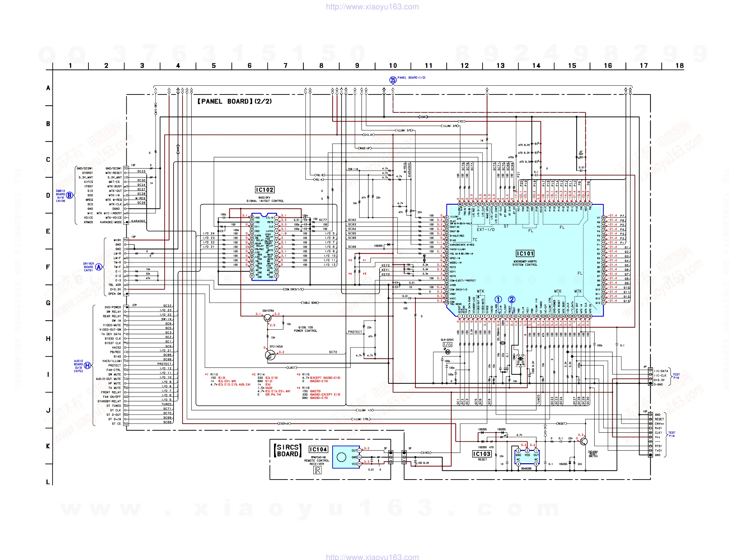Open the xiaoyu163.com link at top
The image size is (745, 560).
pyautogui.click(x=372, y=7)
